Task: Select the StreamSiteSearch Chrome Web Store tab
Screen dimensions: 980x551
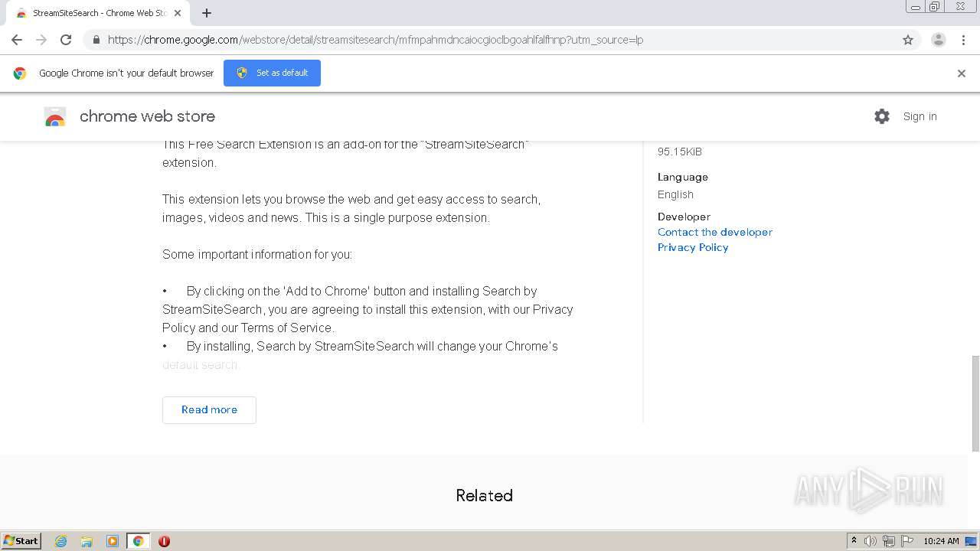Action: pos(98,13)
